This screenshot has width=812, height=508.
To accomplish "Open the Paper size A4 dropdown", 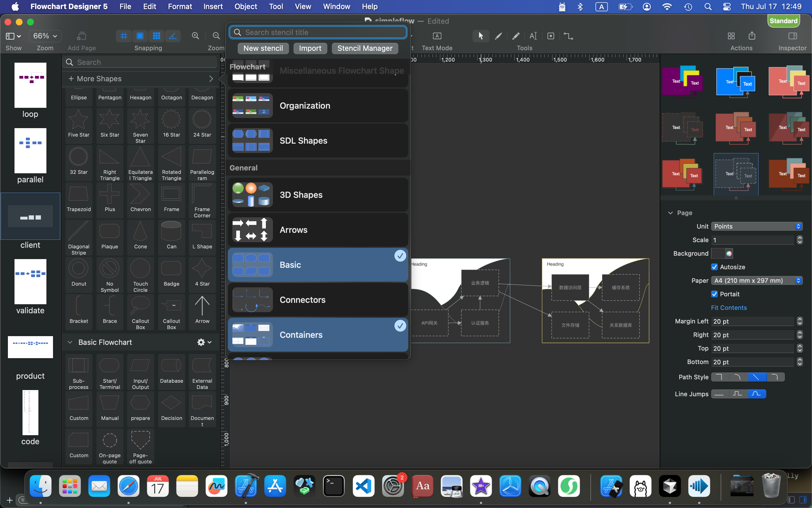I will (x=757, y=281).
